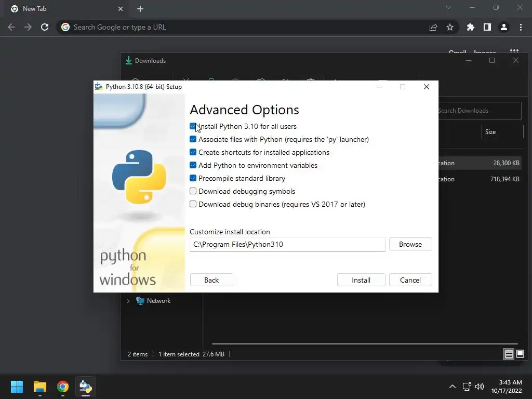Close the Downloads Explorer window
This screenshot has height=399, width=532.
(x=516, y=60)
